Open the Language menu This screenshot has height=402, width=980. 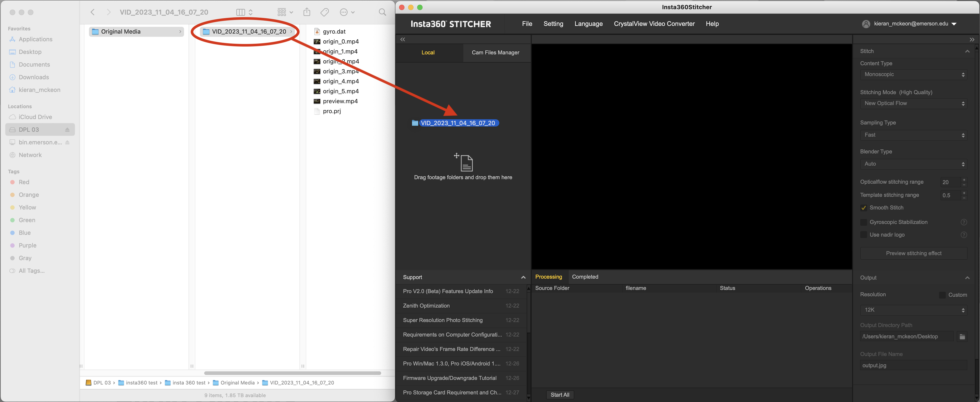tap(588, 24)
